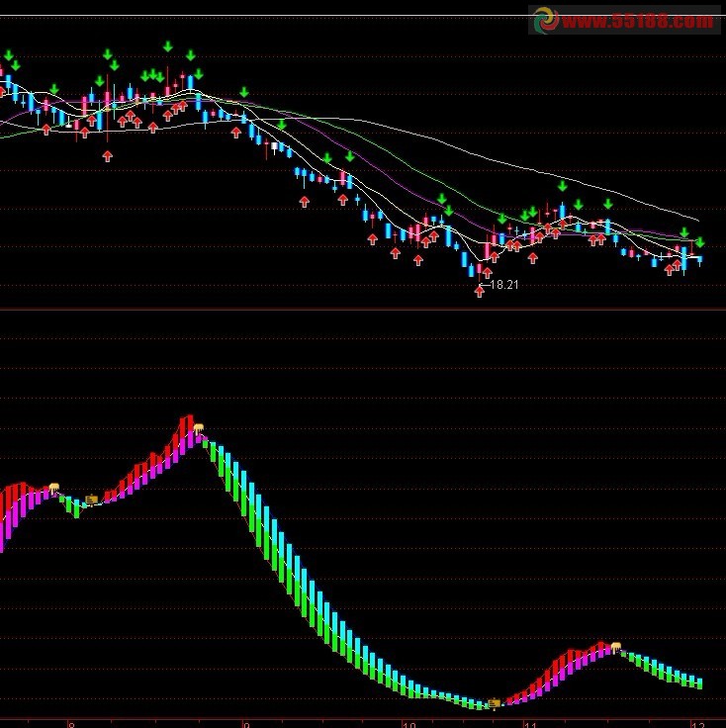Select the month 11 label on the time axis
Viewport: 726px width, 728px height.
530,723
